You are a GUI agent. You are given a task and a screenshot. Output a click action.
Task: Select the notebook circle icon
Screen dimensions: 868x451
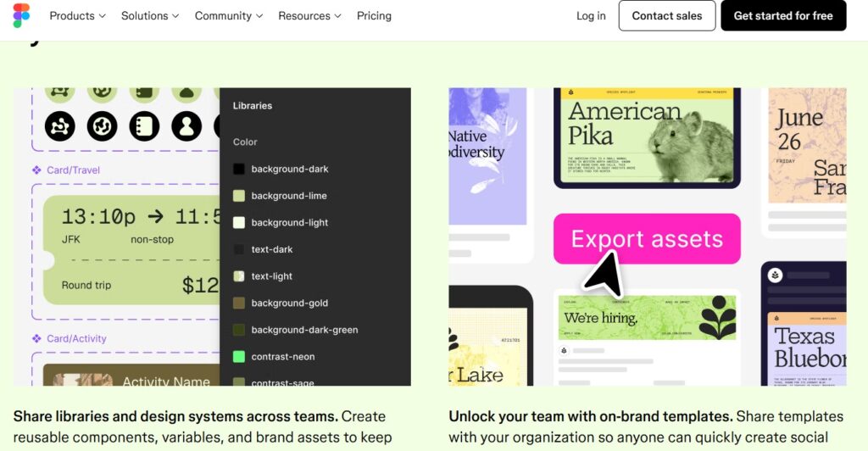[x=144, y=126]
